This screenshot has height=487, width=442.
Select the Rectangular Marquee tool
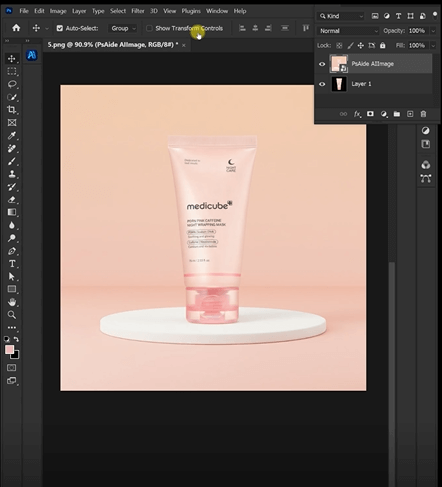[x=12, y=71]
